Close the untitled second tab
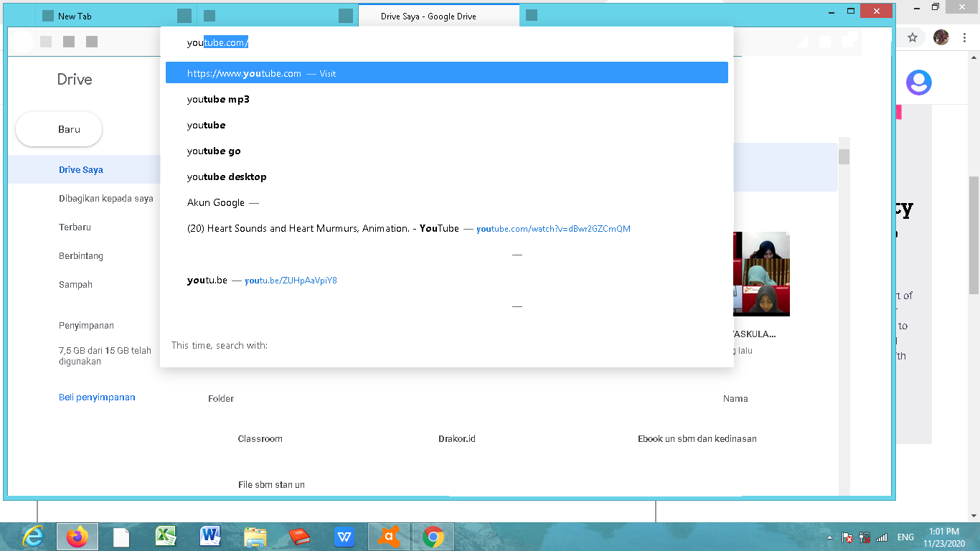The width and height of the screenshot is (980, 551). click(346, 16)
